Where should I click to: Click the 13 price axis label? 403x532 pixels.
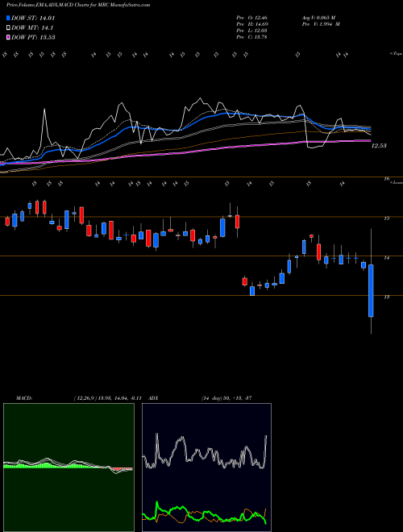pyautogui.click(x=386, y=297)
